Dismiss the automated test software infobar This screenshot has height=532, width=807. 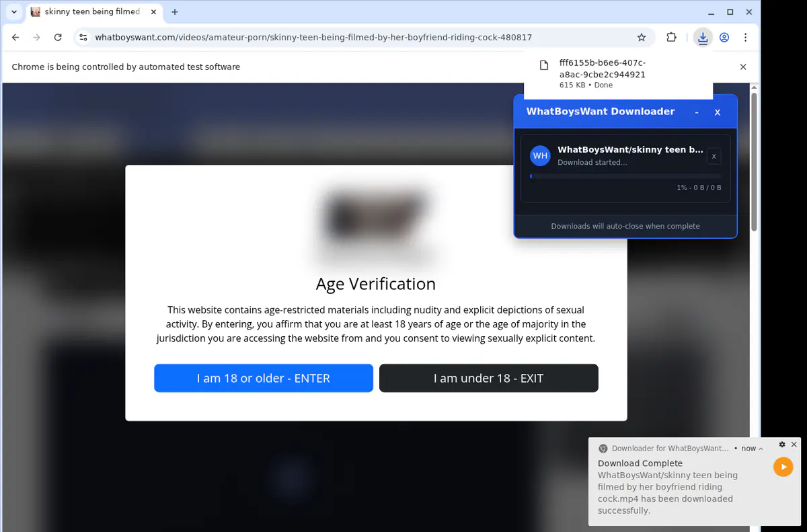pos(743,67)
